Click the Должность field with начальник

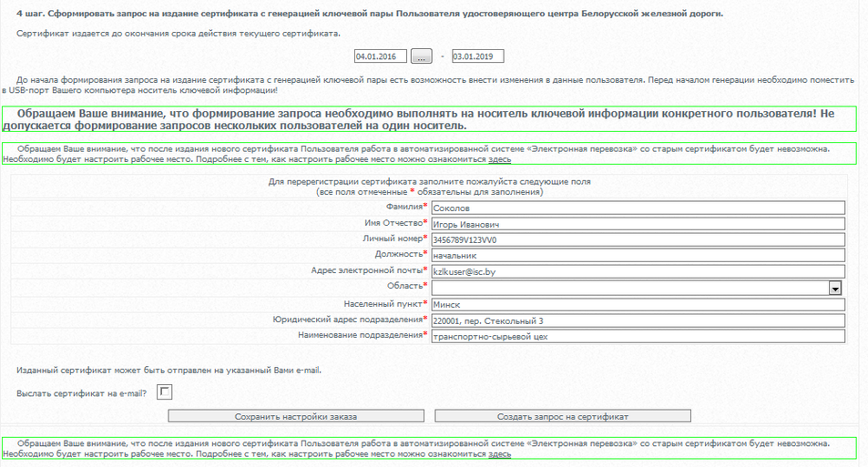[x=638, y=256]
